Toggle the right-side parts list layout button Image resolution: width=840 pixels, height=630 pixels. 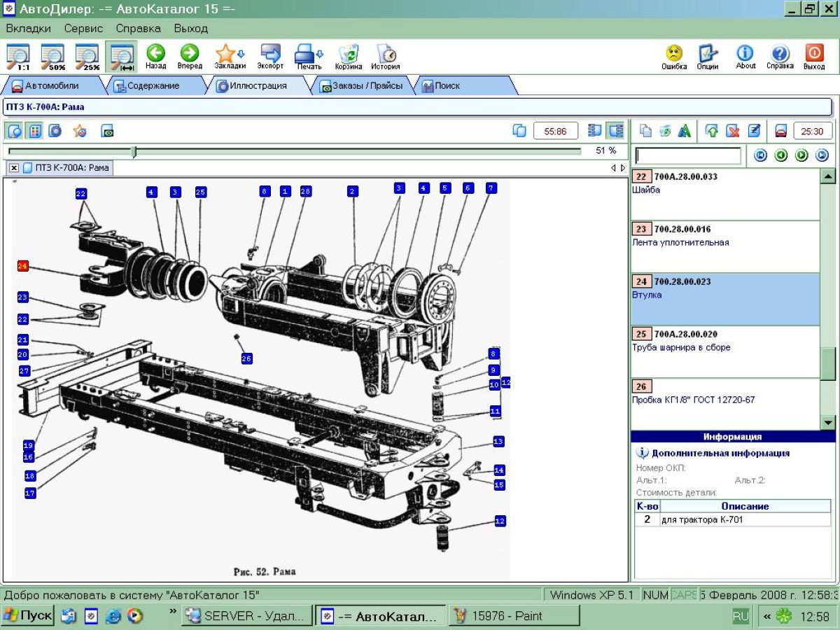point(615,131)
